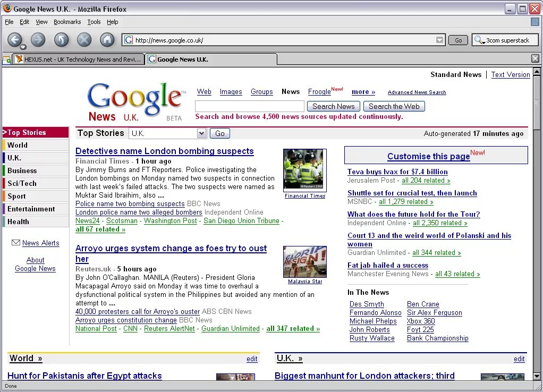Viewport: 543px width, 392px height.
Task: Click Go next to the edition selector
Action: click(220, 133)
